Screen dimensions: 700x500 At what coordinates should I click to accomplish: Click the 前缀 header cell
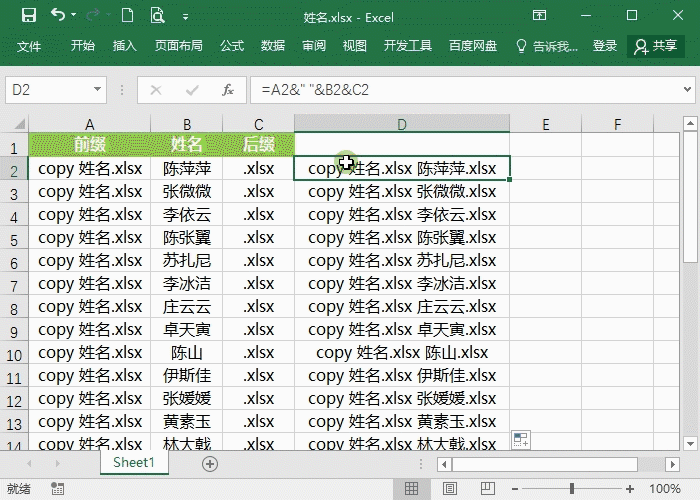[90, 144]
